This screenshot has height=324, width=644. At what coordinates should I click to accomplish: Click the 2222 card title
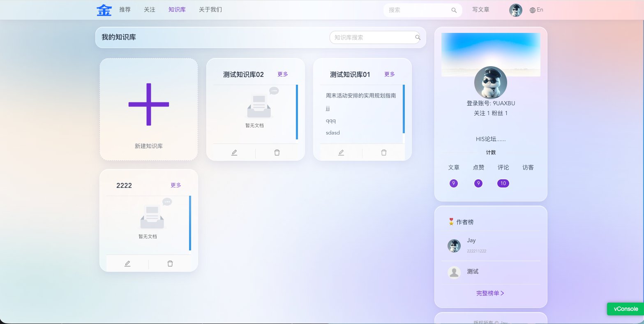[x=124, y=185]
